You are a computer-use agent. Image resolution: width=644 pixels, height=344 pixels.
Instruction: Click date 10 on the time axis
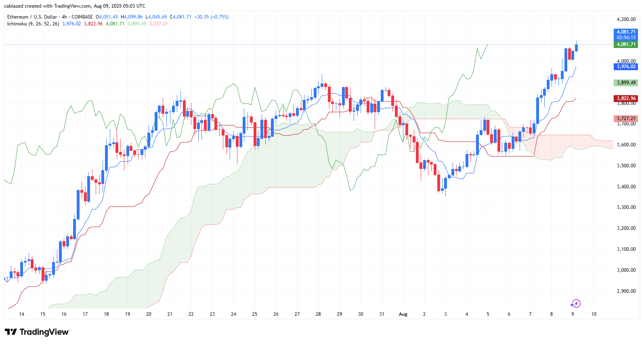(x=594, y=314)
